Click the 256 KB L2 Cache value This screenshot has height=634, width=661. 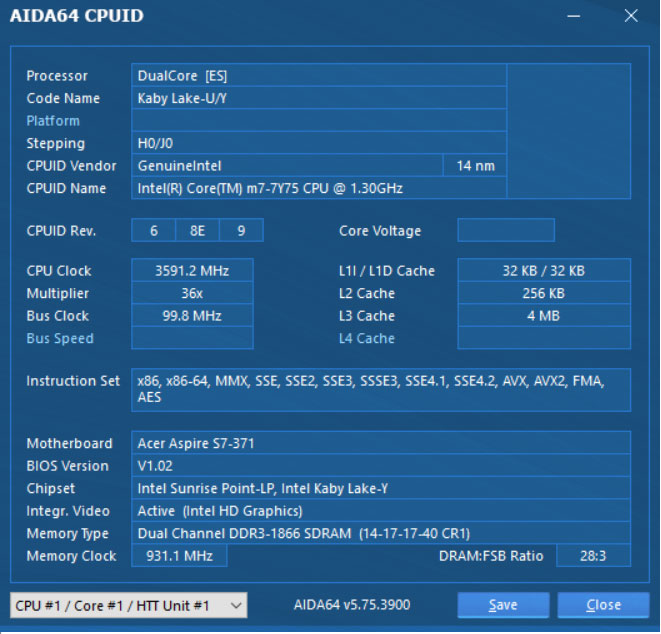tap(544, 293)
